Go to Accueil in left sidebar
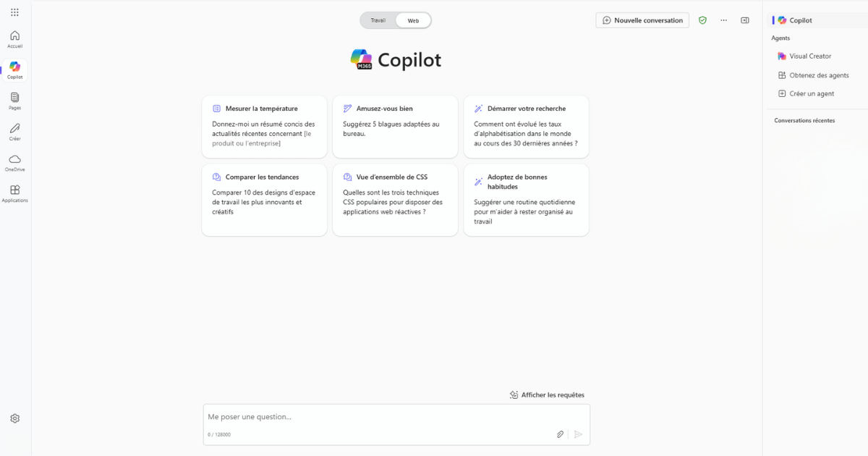Screen dimensions: 868x456 (x=14, y=39)
